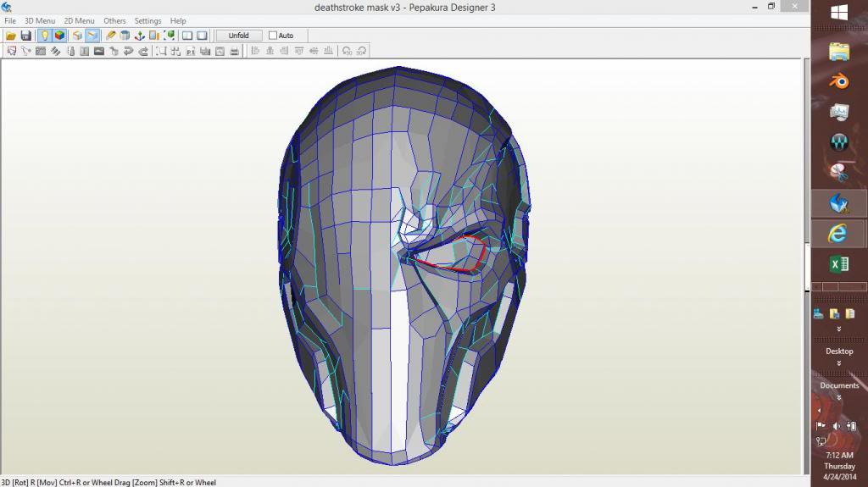Select the pencil edge editing tool

[x=111, y=36]
